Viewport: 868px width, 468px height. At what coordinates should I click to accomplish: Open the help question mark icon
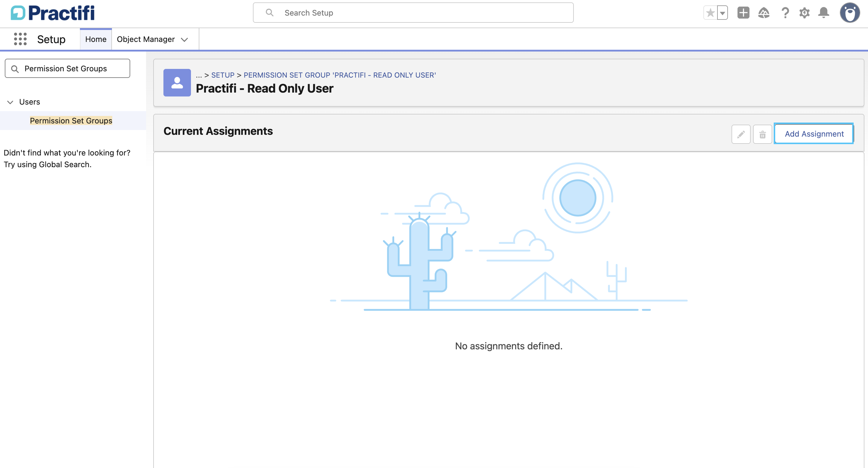tap(785, 13)
